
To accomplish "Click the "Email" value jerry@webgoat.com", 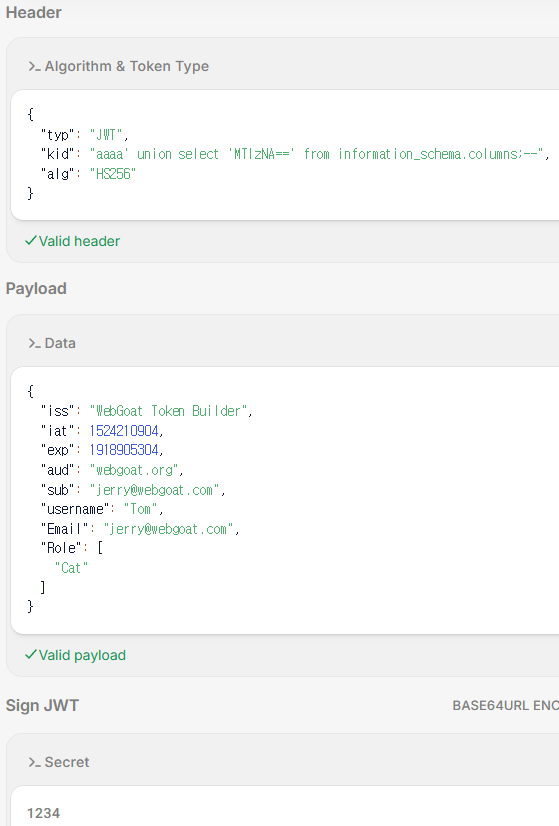I will (x=169, y=529).
